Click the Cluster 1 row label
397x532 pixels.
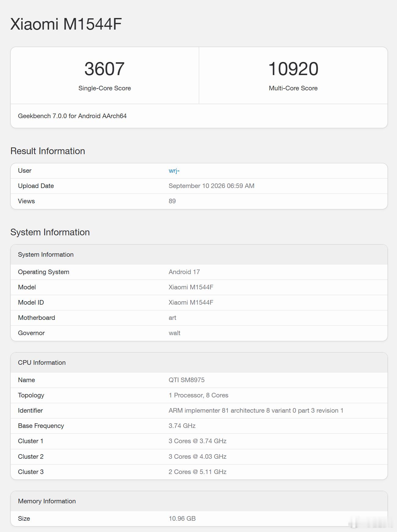pos(30,441)
